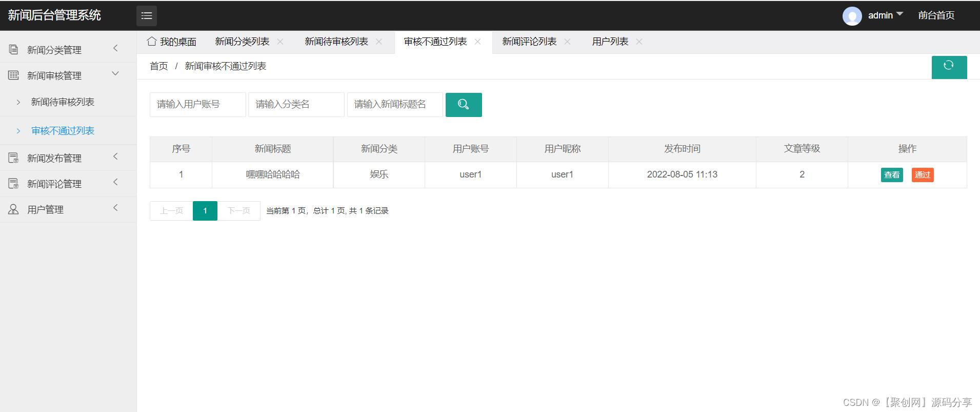The image size is (980, 412).
Task: Click the 新闻后台管理系统 title
Action: [x=54, y=15]
